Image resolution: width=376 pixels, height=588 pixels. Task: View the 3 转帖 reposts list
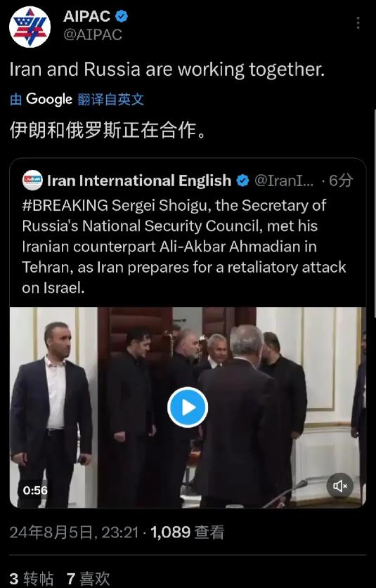click(31, 579)
